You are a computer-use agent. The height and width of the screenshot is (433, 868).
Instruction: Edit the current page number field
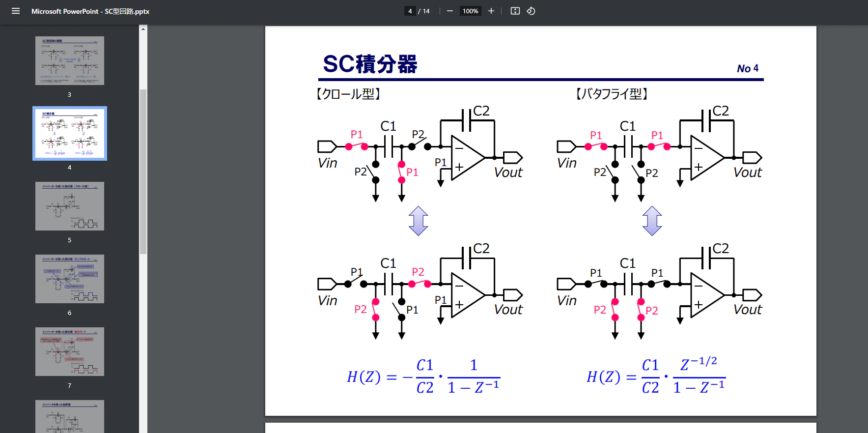tap(410, 11)
